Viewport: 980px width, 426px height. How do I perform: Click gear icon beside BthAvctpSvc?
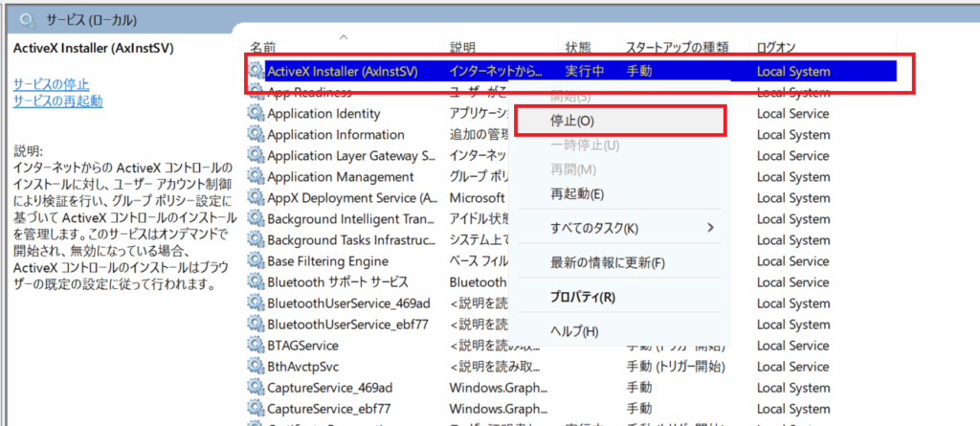click(x=256, y=366)
